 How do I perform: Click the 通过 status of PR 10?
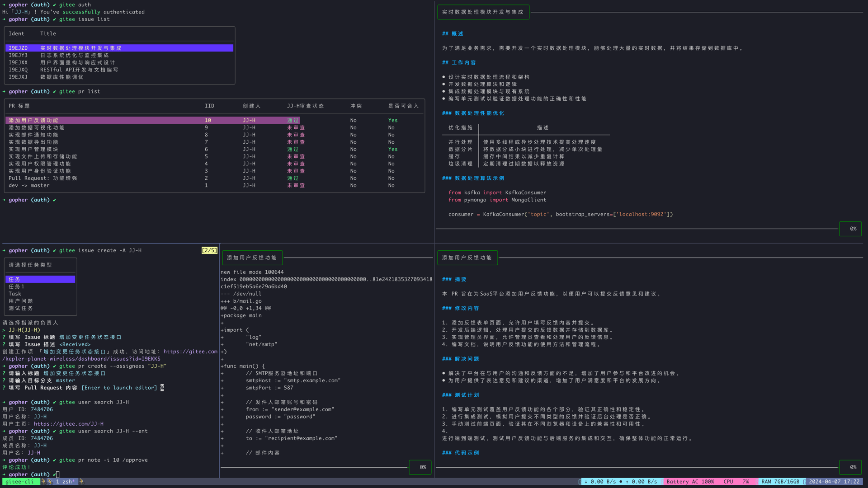click(x=293, y=120)
